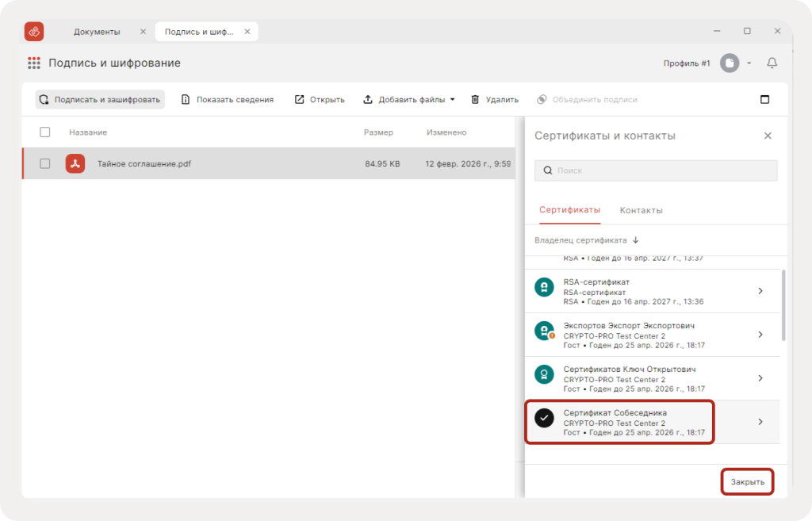The height and width of the screenshot is (521, 812).
Task: Click Объединить подписи toolbar item
Action: tap(587, 99)
